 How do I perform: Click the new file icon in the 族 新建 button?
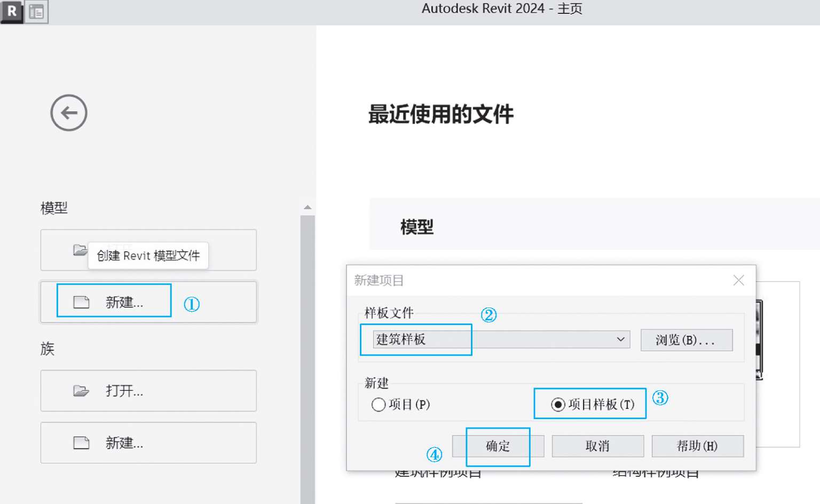point(81,443)
